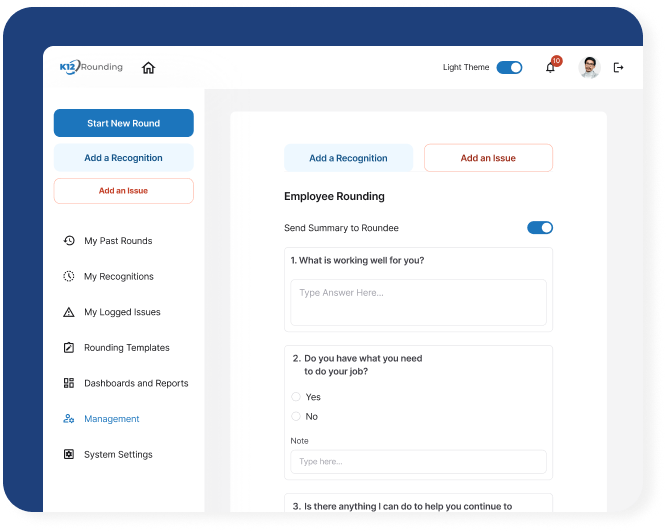Toggle the Light Theme switch
Screen dimensions: 666x531
click(509, 68)
